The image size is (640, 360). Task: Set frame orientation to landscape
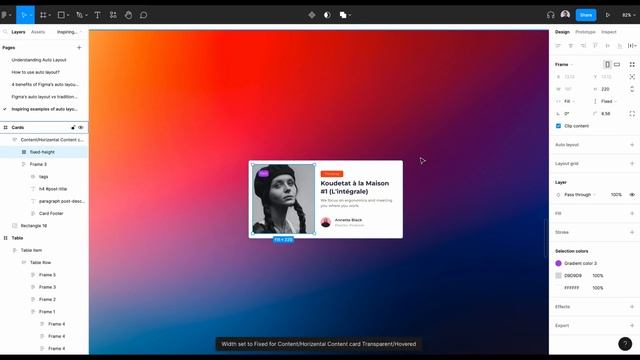pos(617,64)
